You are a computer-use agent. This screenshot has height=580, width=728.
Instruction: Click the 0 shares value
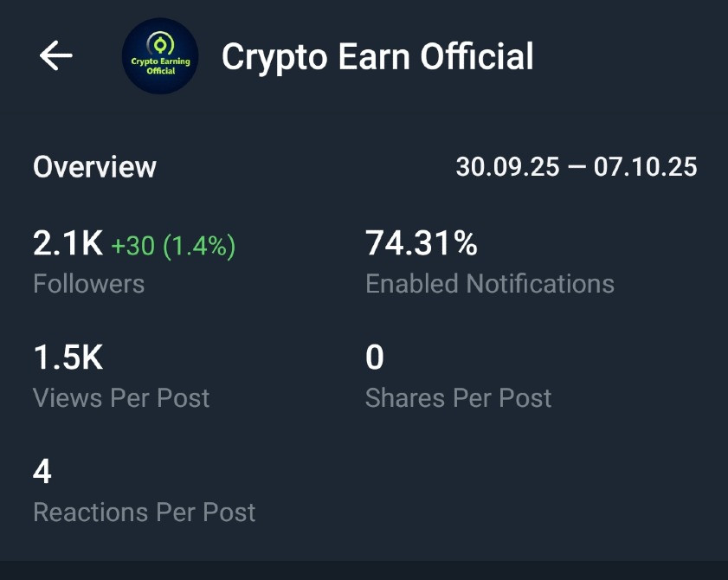tap(375, 358)
